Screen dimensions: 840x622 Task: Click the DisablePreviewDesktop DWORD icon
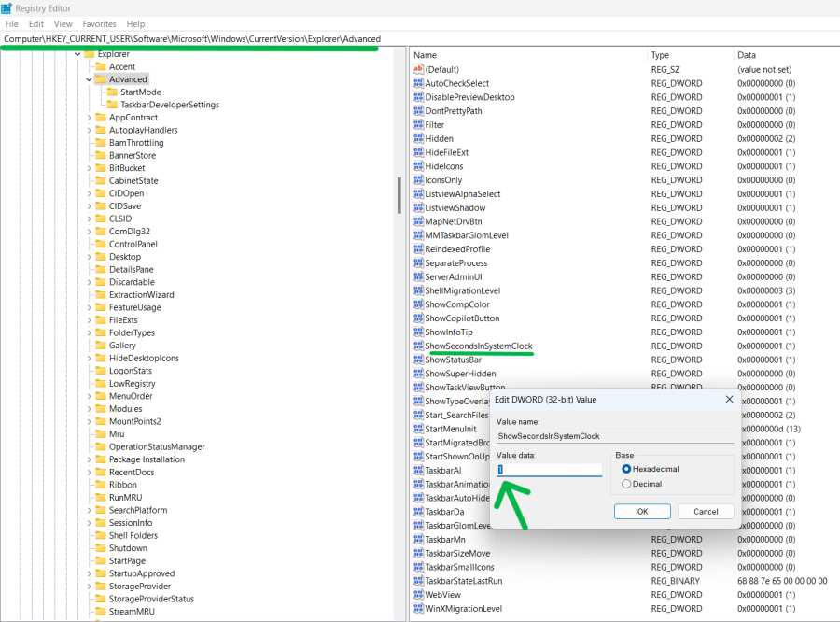click(418, 97)
